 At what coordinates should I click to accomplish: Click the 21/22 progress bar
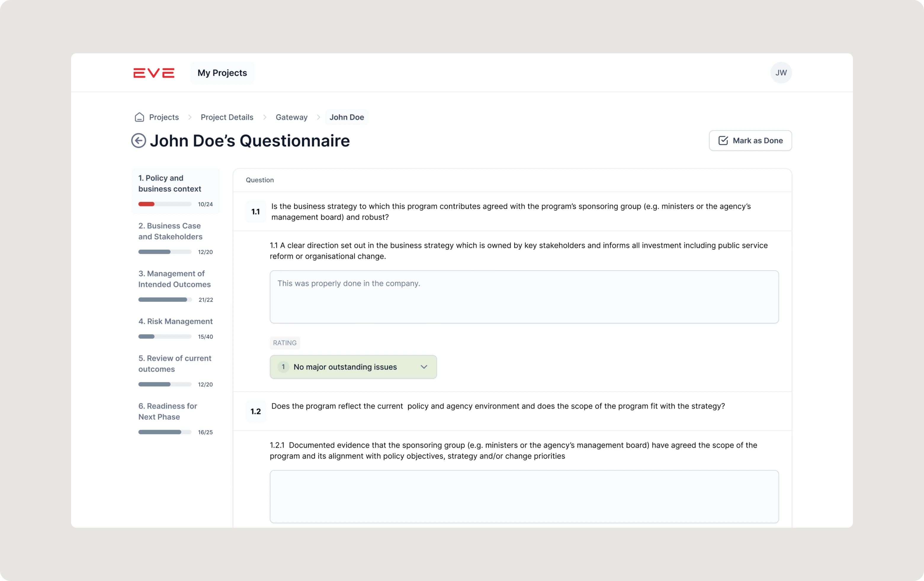point(165,300)
